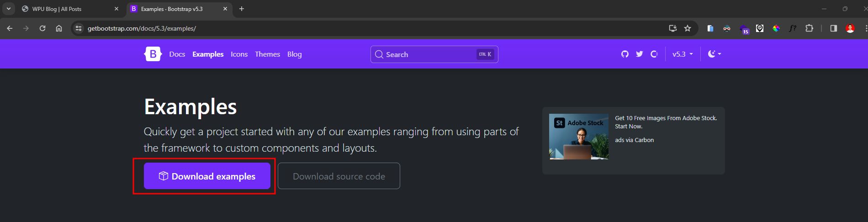This screenshot has width=868, height=222.
Task: Click the Download source code button
Action: click(x=339, y=176)
